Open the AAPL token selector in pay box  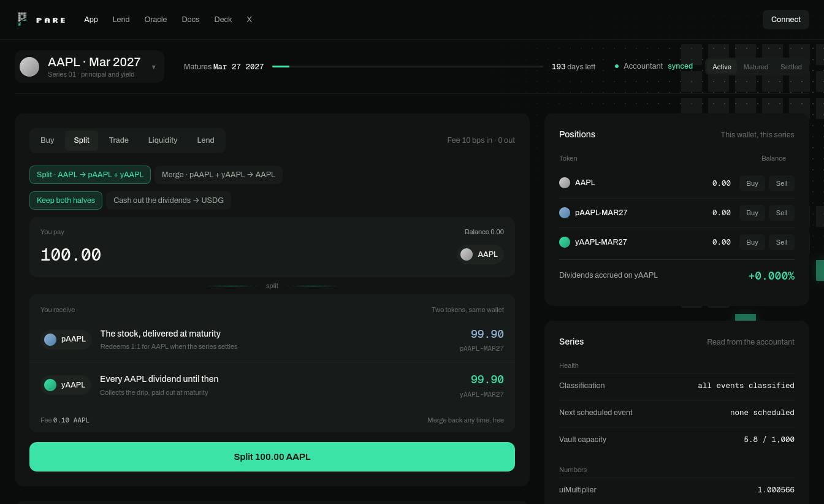pos(481,254)
